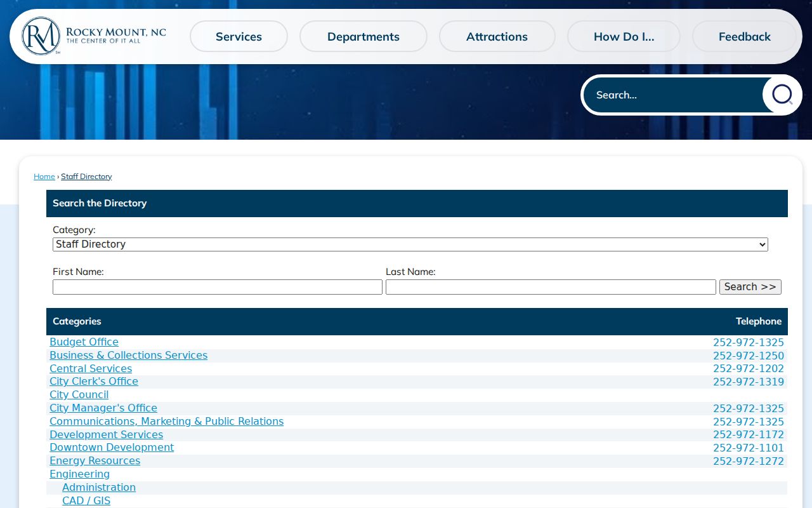Click Budget Office phone 252-972-1325
The width and height of the screenshot is (812, 508).
(x=749, y=343)
